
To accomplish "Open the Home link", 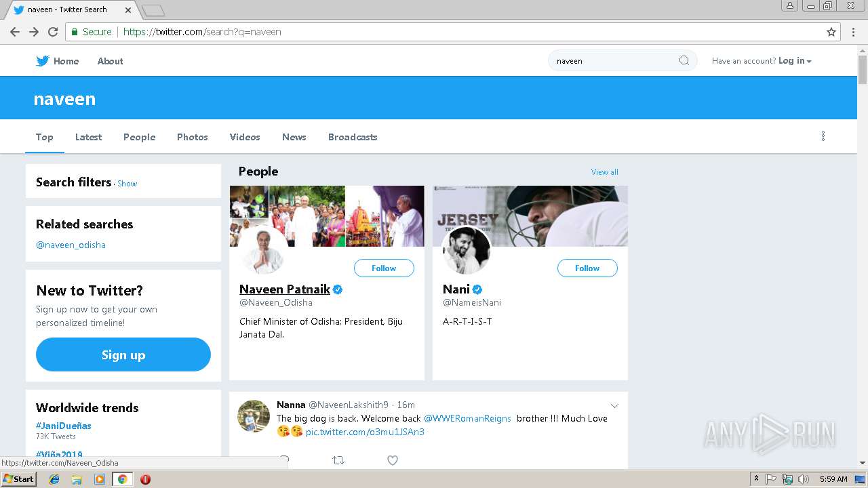I will 66,61.
